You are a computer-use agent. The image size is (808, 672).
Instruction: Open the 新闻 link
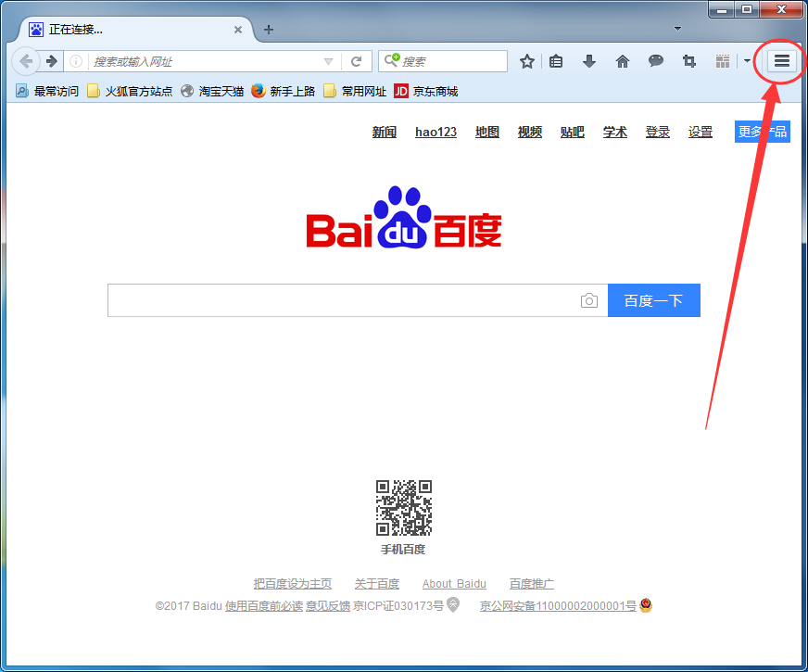click(x=385, y=132)
